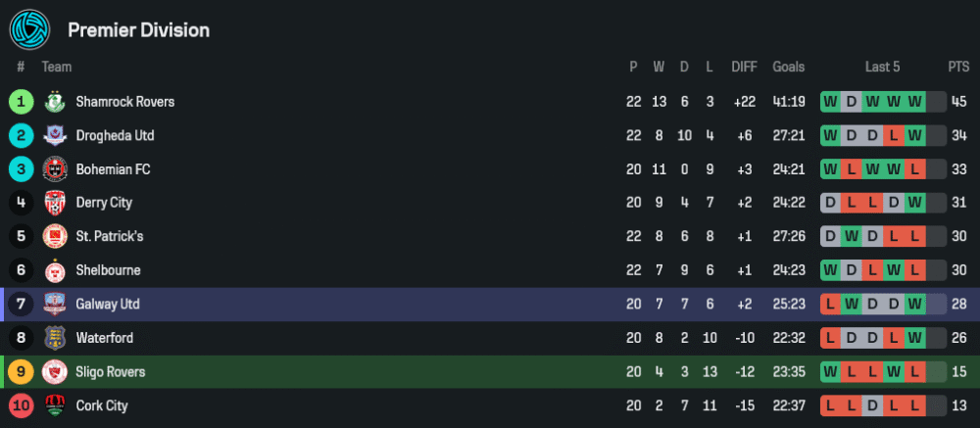Open the Galway Utd team link
980x428 pixels.
[x=108, y=305]
